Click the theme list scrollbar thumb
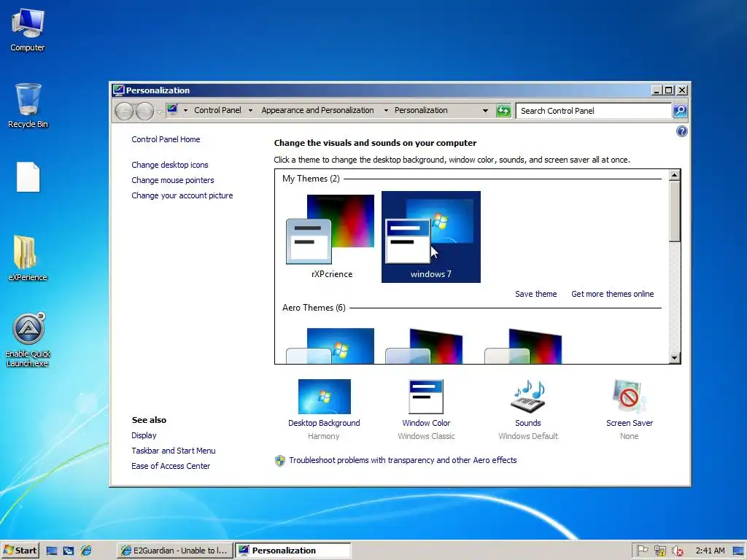 pyautogui.click(x=674, y=211)
